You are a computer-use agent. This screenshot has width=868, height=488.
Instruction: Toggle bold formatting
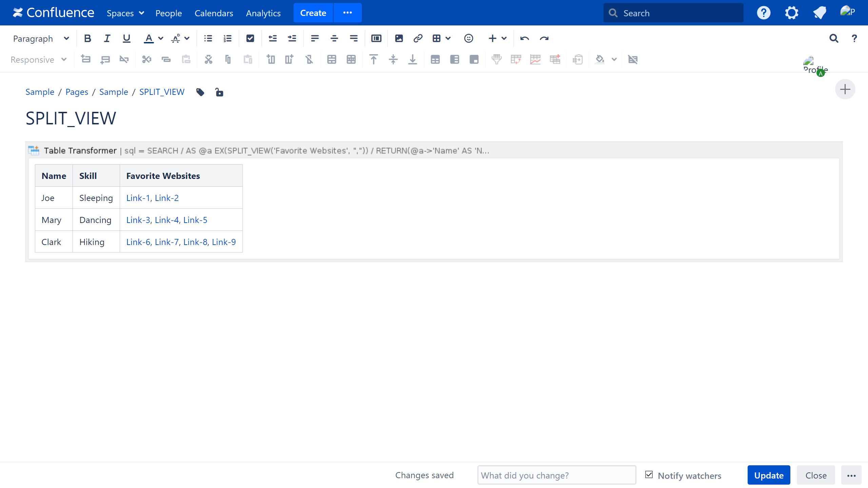87,38
